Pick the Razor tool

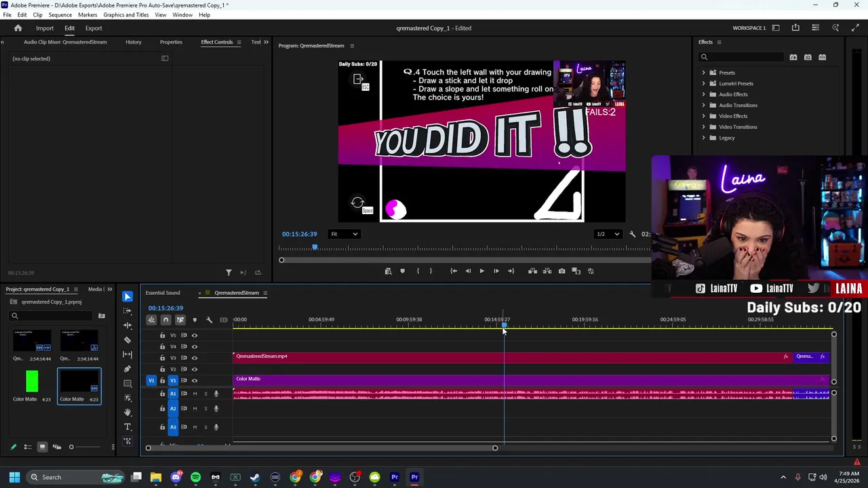point(127,340)
